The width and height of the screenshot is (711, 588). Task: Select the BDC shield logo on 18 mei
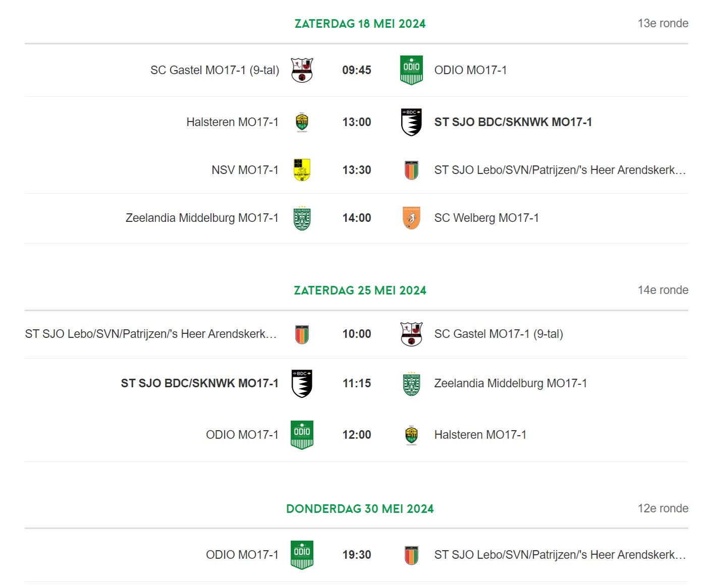point(411,122)
